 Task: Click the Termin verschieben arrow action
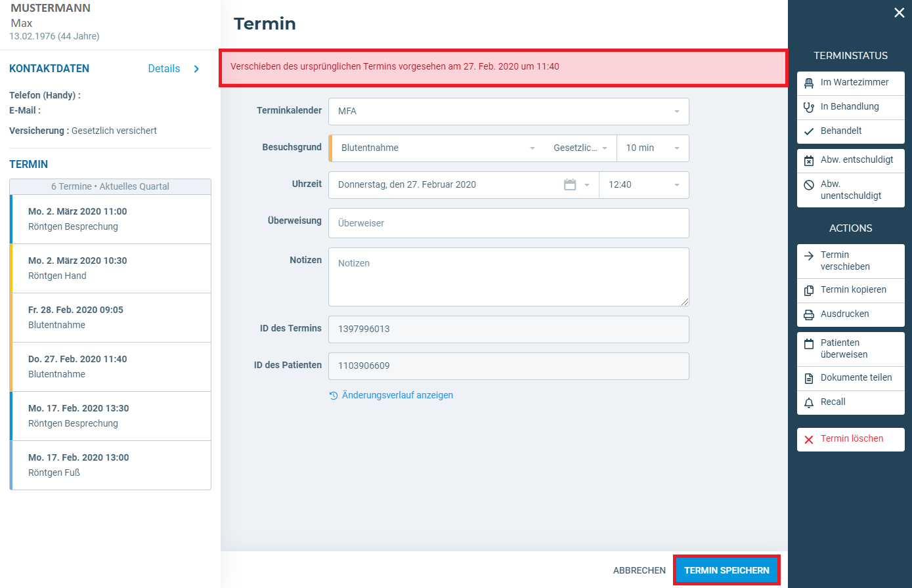[x=850, y=261]
